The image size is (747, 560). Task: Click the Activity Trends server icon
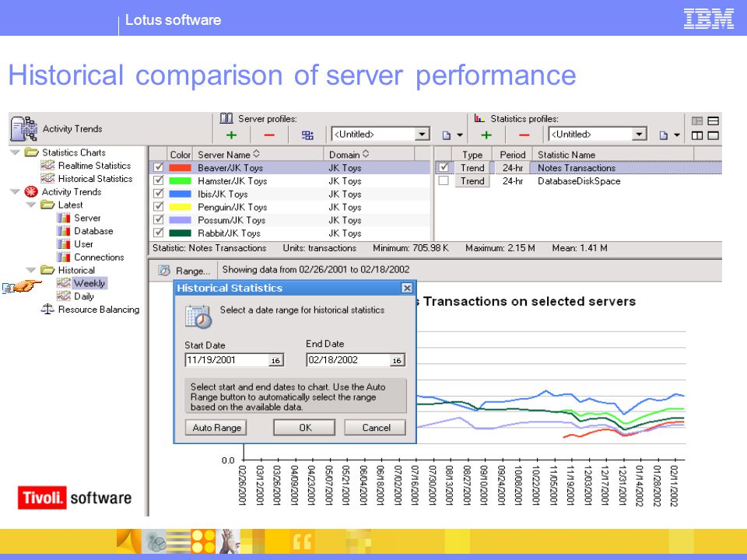coord(24,128)
